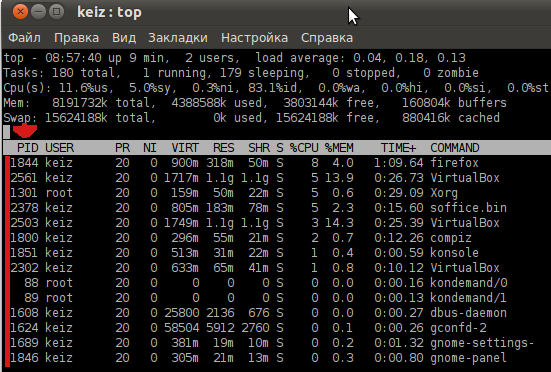
Task: Open the Справка menu
Action: point(327,38)
